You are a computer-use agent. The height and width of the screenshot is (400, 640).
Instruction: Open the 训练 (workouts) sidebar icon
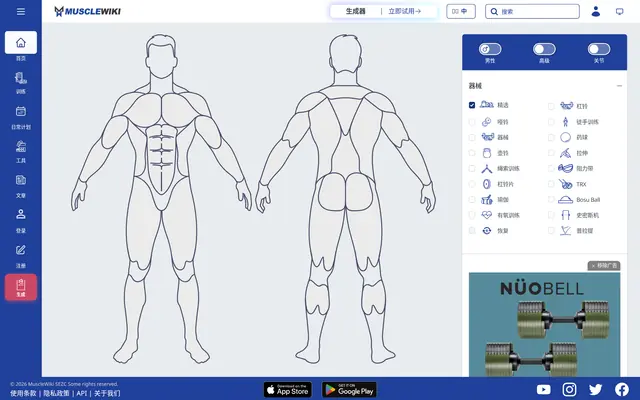tap(21, 78)
